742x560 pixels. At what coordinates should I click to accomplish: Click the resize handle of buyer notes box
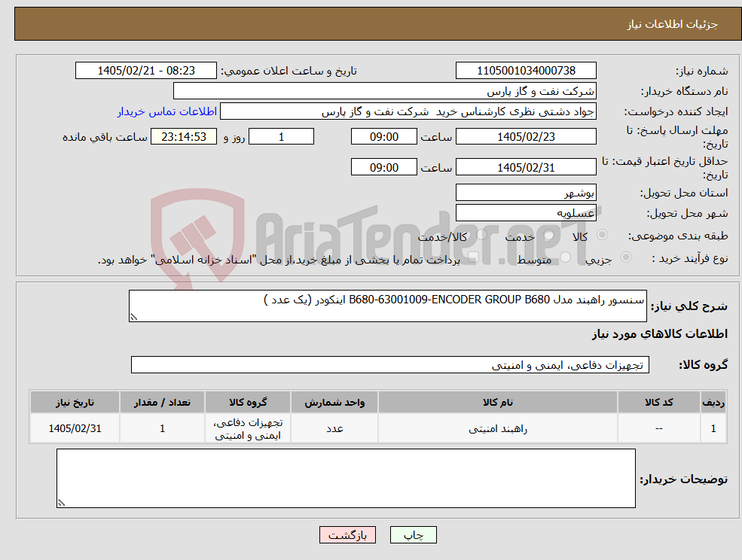click(x=61, y=503)
